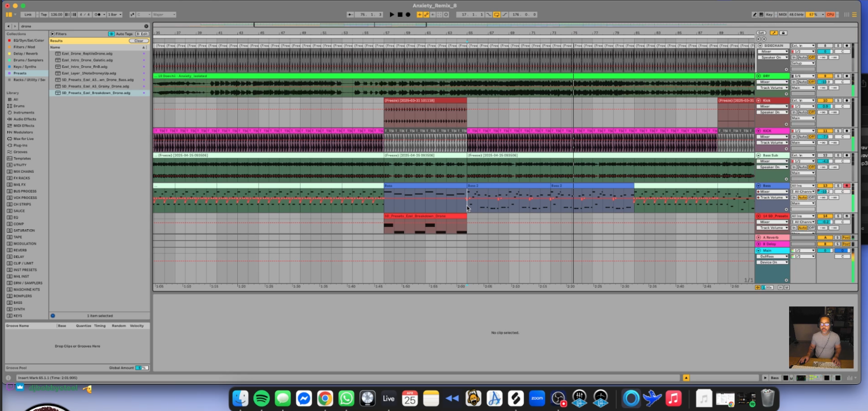Click the Arrangement Record button
This screenshot has height=411, width=868.
coord(408,15)
